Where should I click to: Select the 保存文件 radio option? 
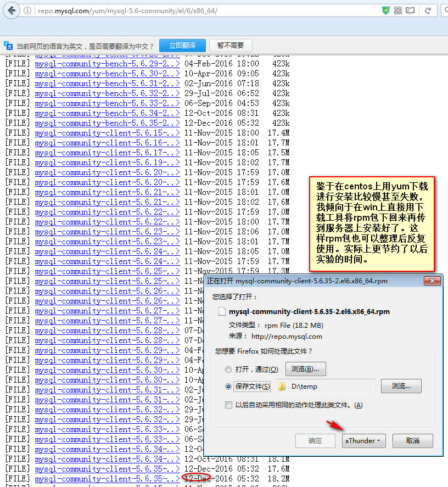coord(228,387)
